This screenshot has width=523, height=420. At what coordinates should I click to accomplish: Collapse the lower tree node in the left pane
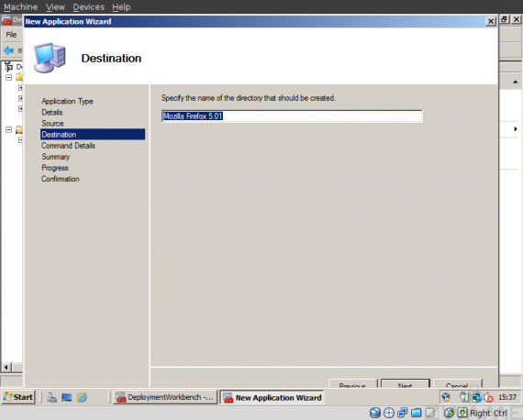pos(8,129)
